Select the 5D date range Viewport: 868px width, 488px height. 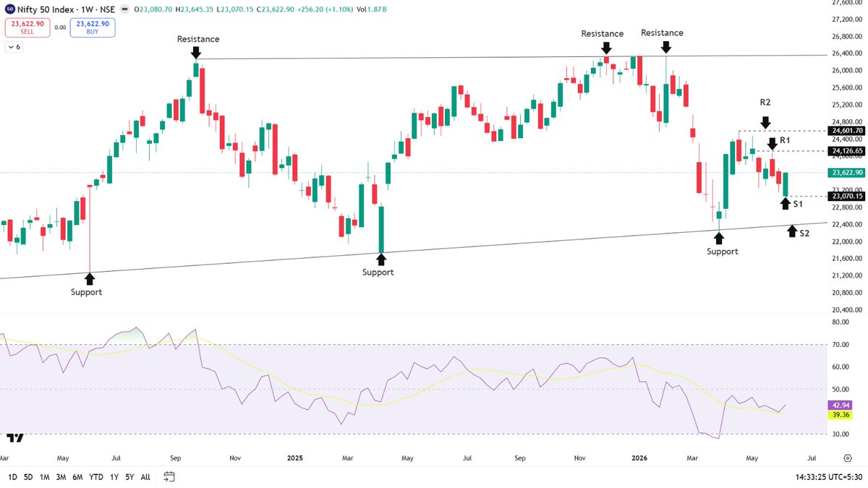pyautogui.click(x=28, y=477)
